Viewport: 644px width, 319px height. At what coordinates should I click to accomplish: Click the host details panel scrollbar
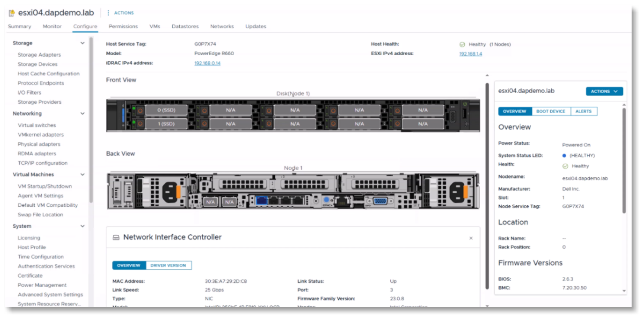click(x=624, y=160)
